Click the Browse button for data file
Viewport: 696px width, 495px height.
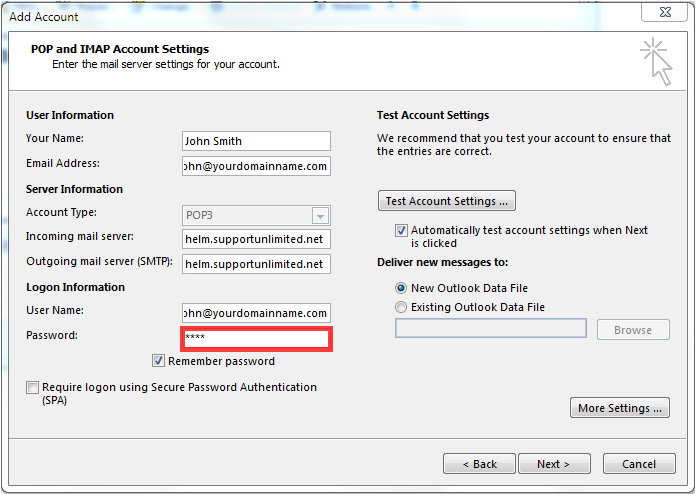coord(633,329)
